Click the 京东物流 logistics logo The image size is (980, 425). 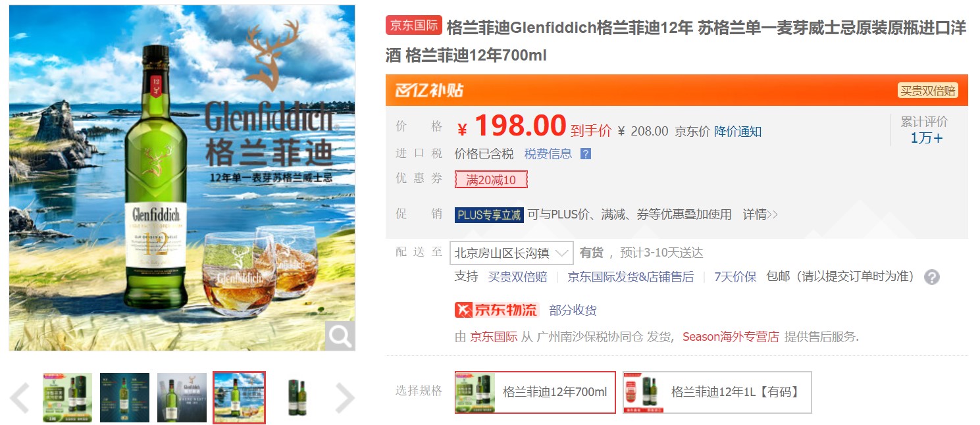point(496,310)
